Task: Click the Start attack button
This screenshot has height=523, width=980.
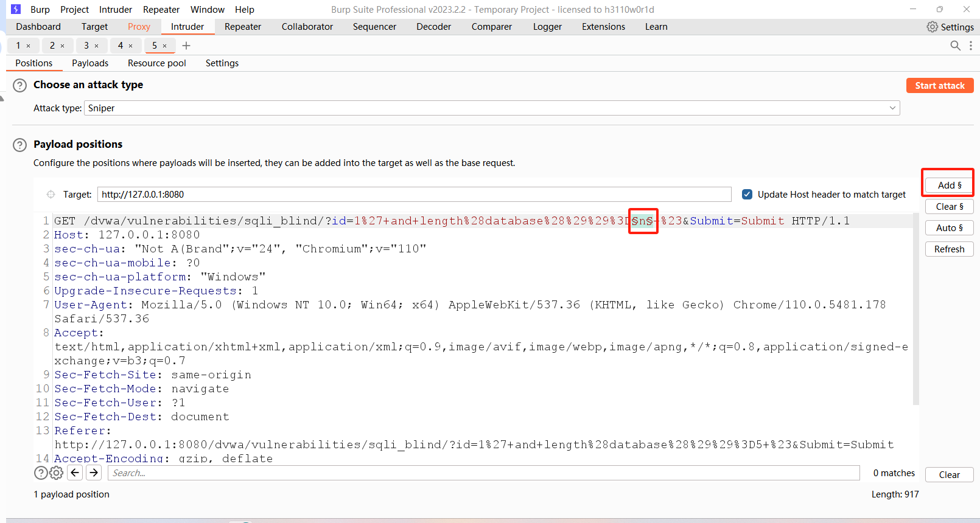Action: click(940, 86)
